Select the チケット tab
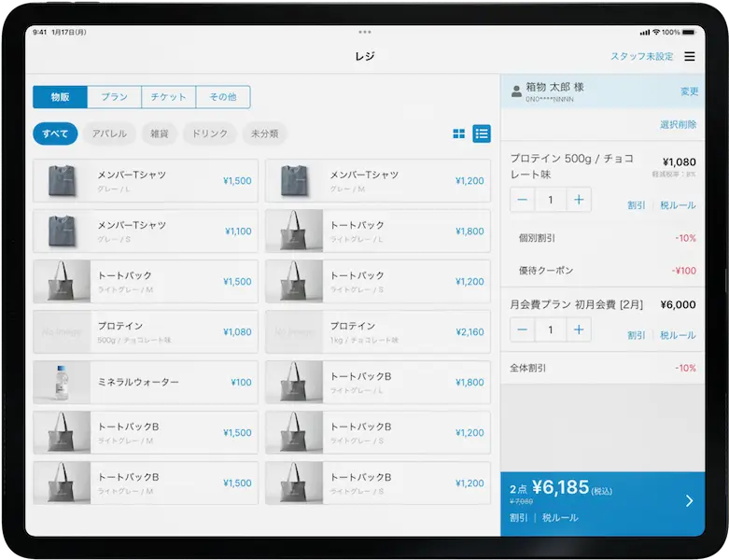This screenshot has width=729, height=560. (169, 97)
